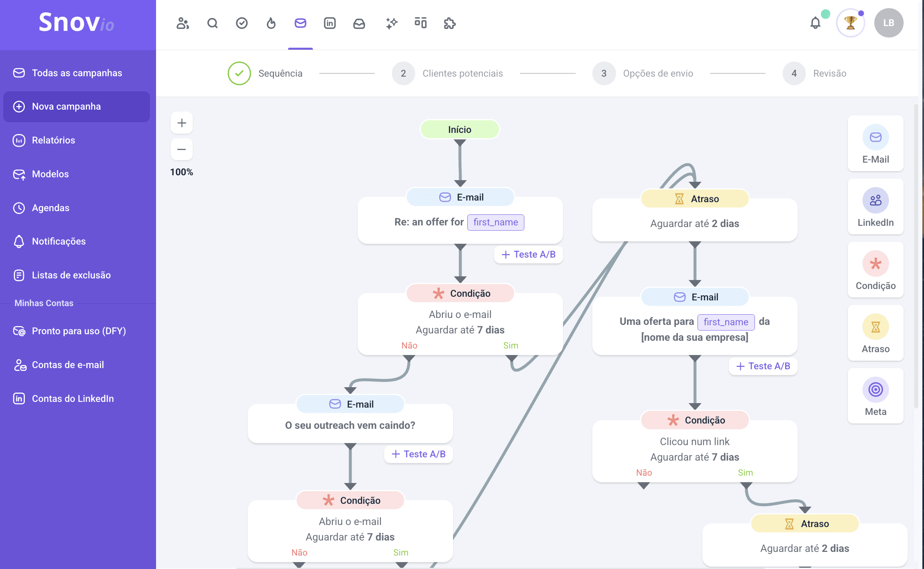Add Teste A/B under Uma oferta email
Image resolution: width=924 pixels, height=569 pixels.
763,366
